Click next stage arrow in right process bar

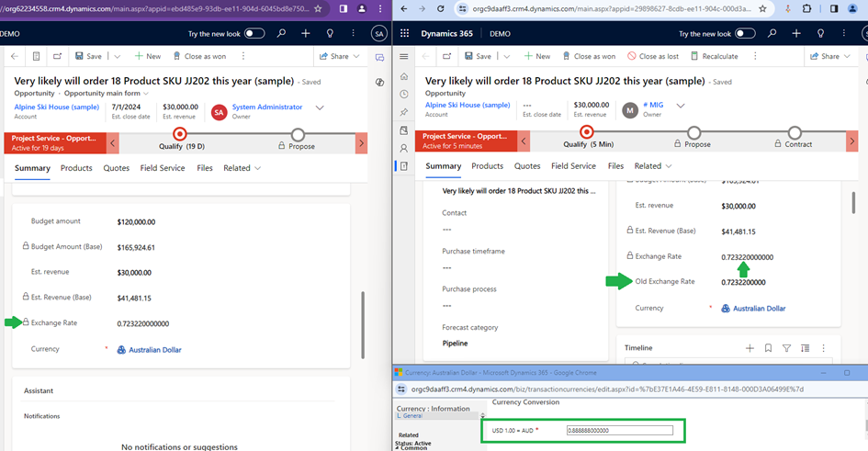[851, 141]
